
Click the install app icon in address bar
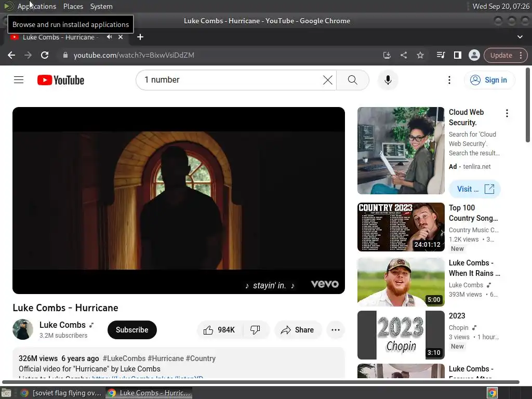(x=387, y=55)
